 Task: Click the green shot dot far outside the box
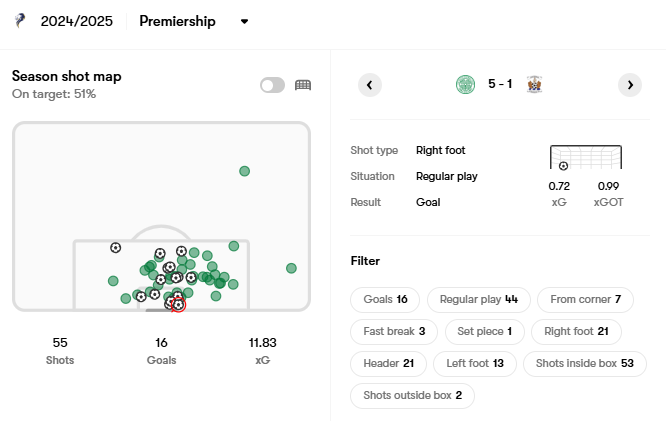(x=244, y=171)
